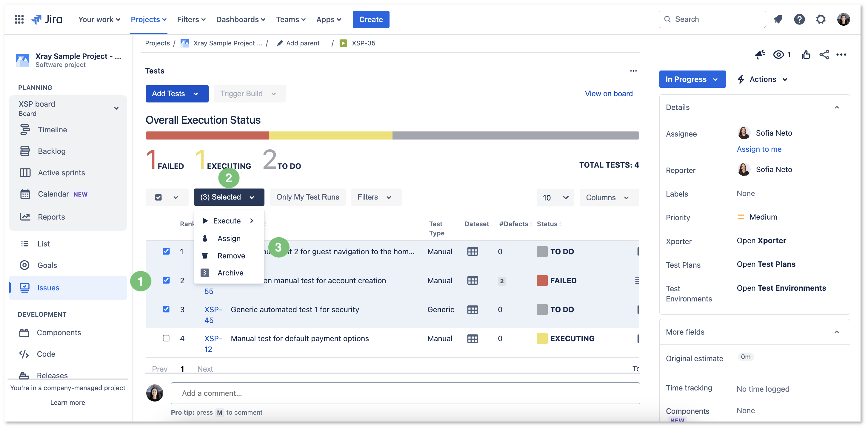Open Active sprints in the sidebar
868x429 pixels.
click(61, 173)
